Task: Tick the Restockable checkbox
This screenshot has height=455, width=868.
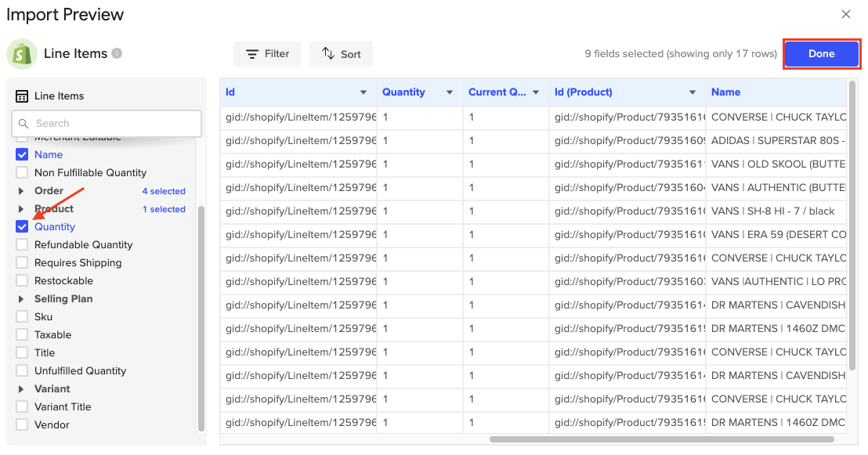Action: 22,280
